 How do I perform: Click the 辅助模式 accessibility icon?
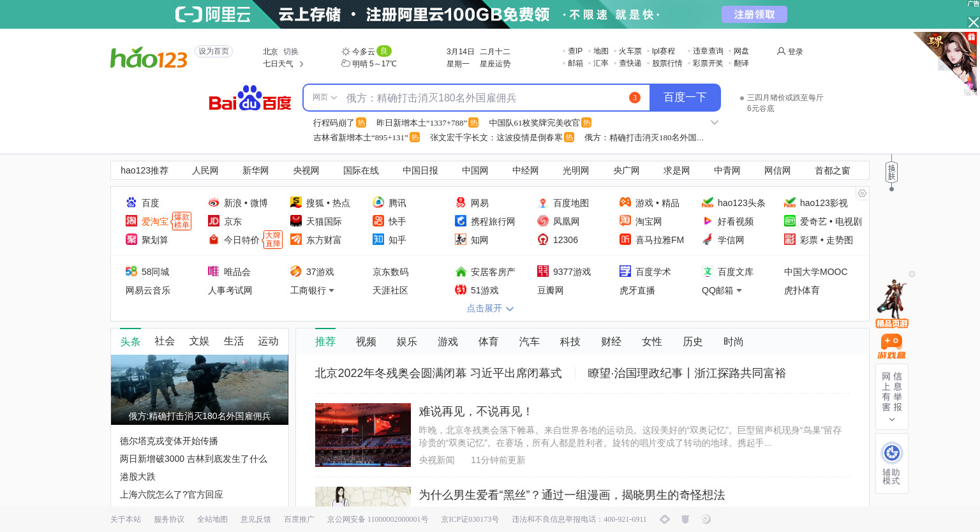892,453
